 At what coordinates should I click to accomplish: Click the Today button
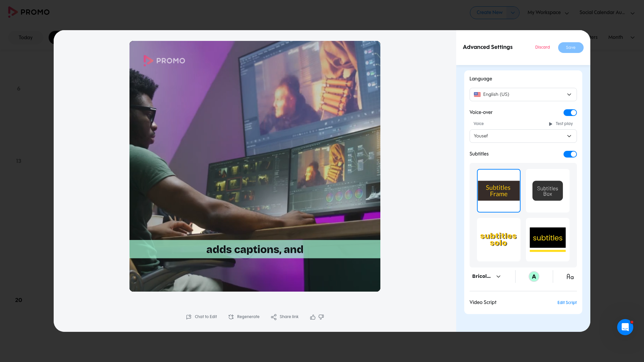pyautogui.click(x=25, y=38)
